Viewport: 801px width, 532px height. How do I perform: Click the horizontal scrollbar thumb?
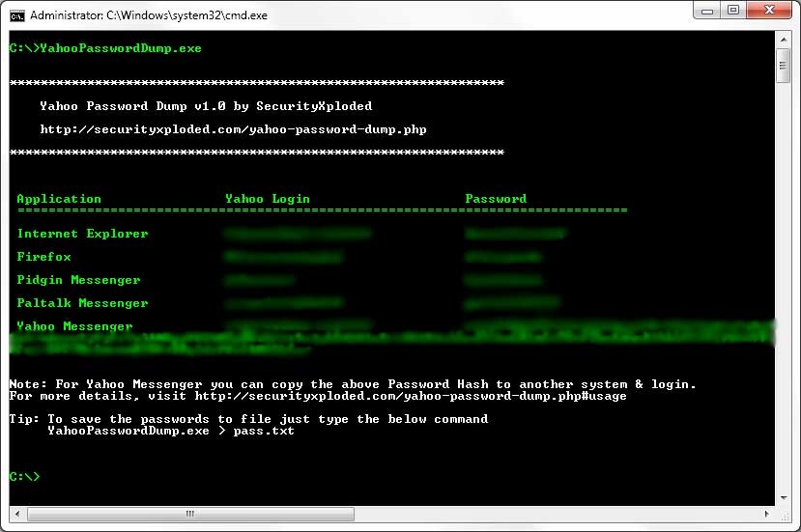click(190, 514)
